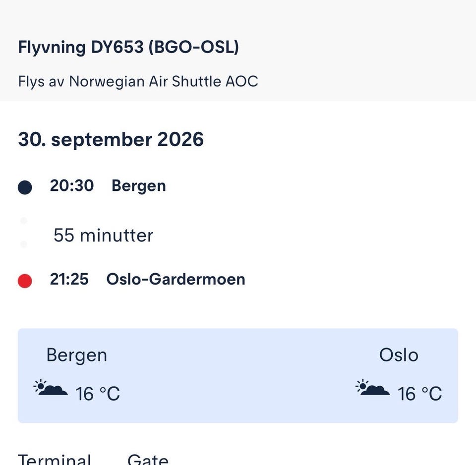Open flight header Flyvning DY653 (BGO-OSL)
The image size is (476, 465).
pyautogui.click(x=128, y=48)
